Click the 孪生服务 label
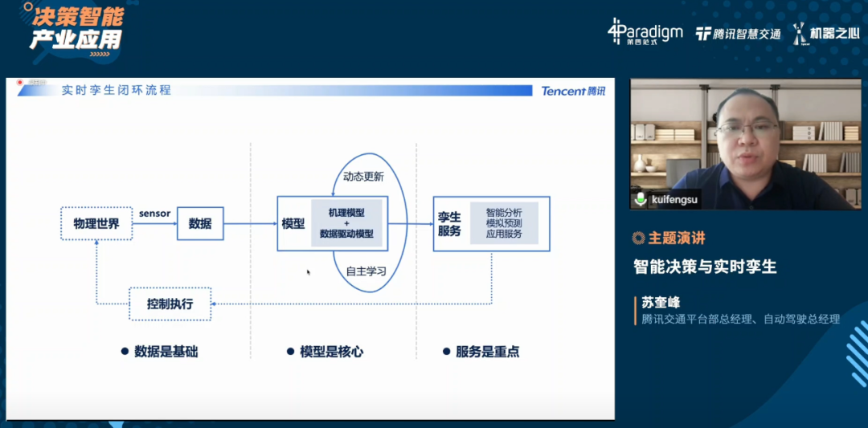 pyautogui.click(x=449, y=224)
